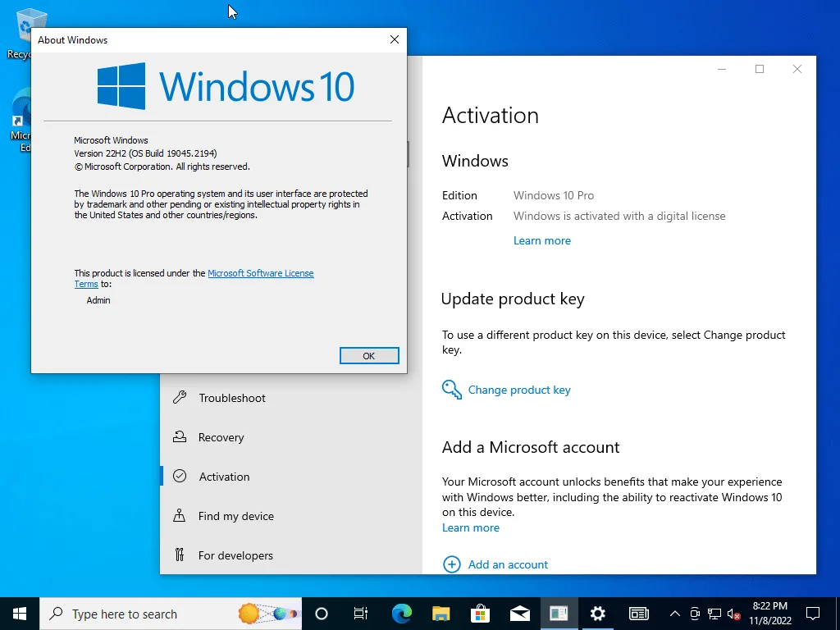Image resolution: width=840 pixels, height=630 pixels.
Task: Click the Update product key heading
Action: pos(513,299)
